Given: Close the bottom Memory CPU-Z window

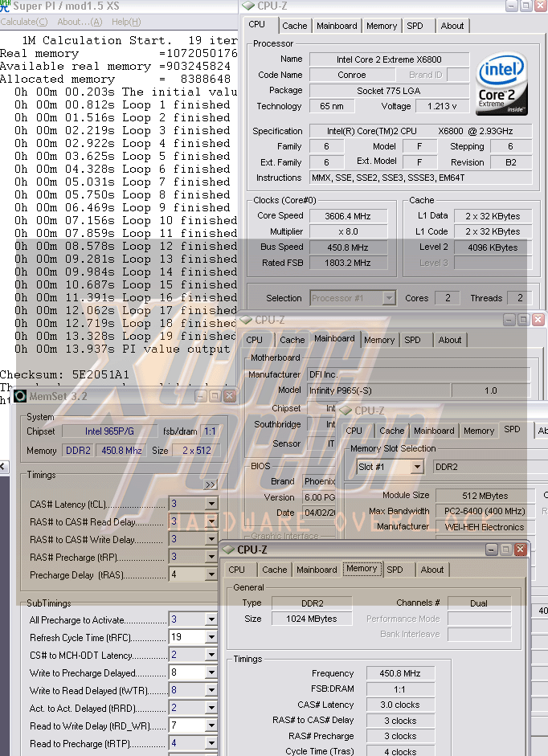Looking at the screenshot, I should [x=520, y=550].
